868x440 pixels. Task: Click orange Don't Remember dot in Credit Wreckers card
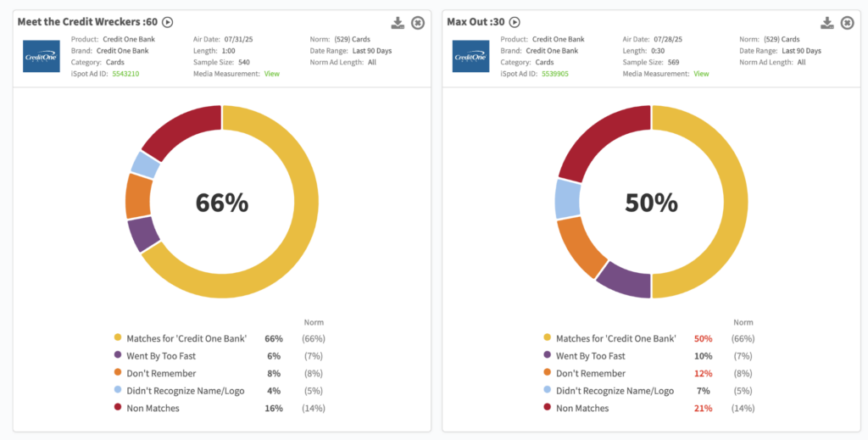point(117,373)
